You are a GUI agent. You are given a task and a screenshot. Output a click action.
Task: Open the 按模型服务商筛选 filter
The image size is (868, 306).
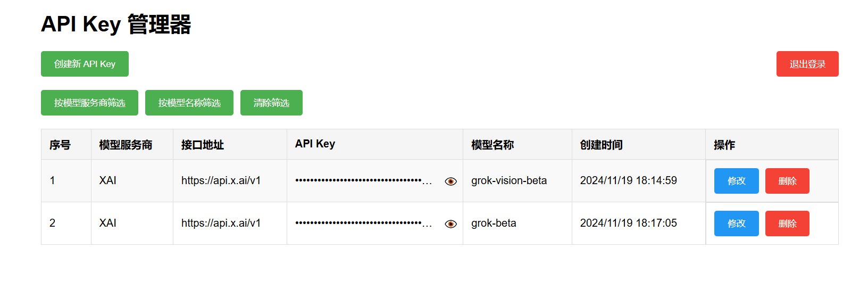[89, 103]
